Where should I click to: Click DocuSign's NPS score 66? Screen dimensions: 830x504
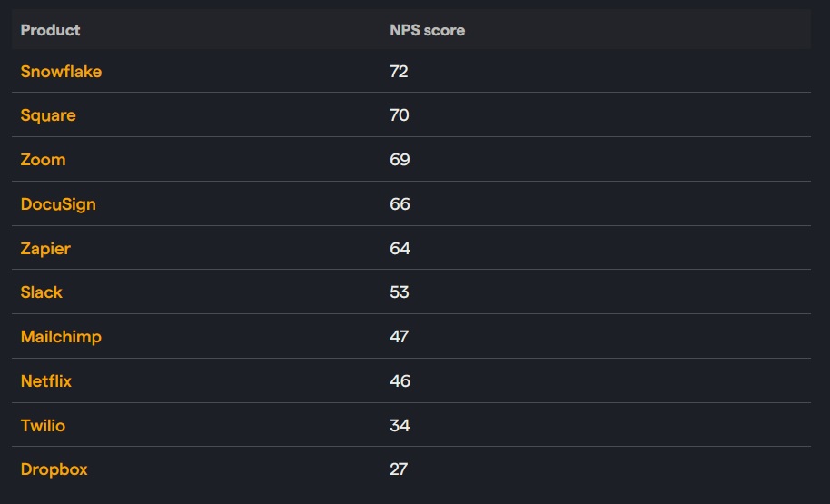coord(400,204)
